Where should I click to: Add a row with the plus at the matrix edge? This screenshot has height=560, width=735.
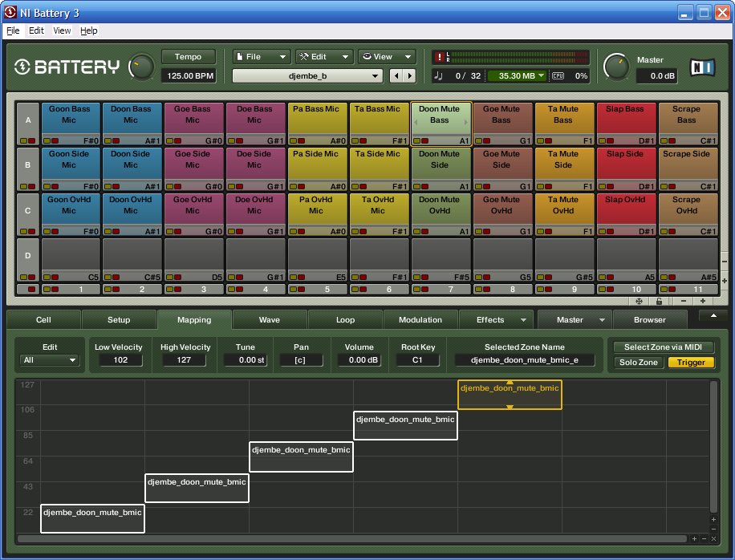725,281
